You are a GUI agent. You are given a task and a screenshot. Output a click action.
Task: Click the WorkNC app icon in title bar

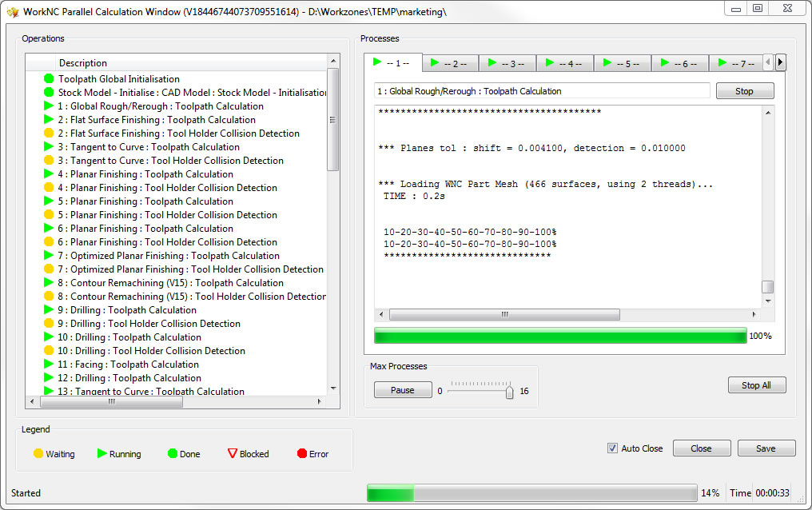[12, 12]
